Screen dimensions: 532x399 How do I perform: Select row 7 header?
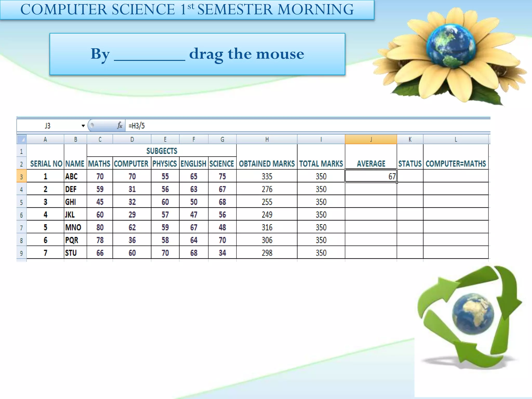22,227
